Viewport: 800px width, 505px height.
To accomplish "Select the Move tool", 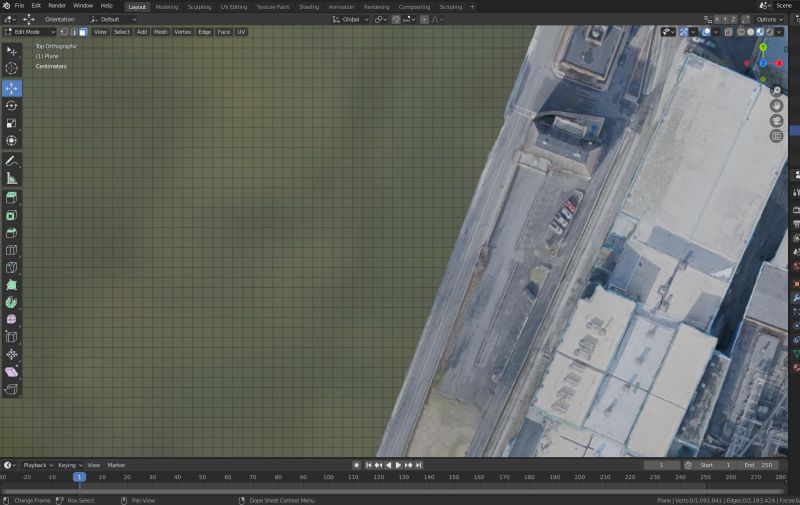I will 11,88.
